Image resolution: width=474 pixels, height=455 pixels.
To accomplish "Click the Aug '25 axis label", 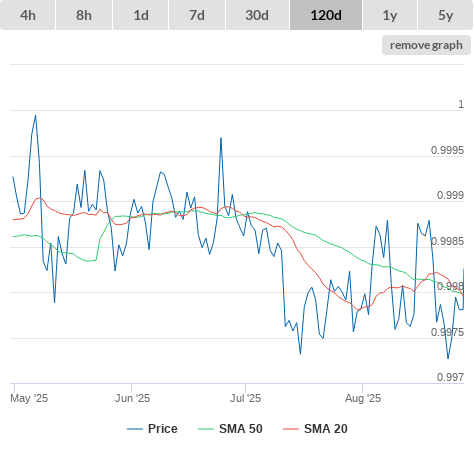I will click(x=363, y=398).
